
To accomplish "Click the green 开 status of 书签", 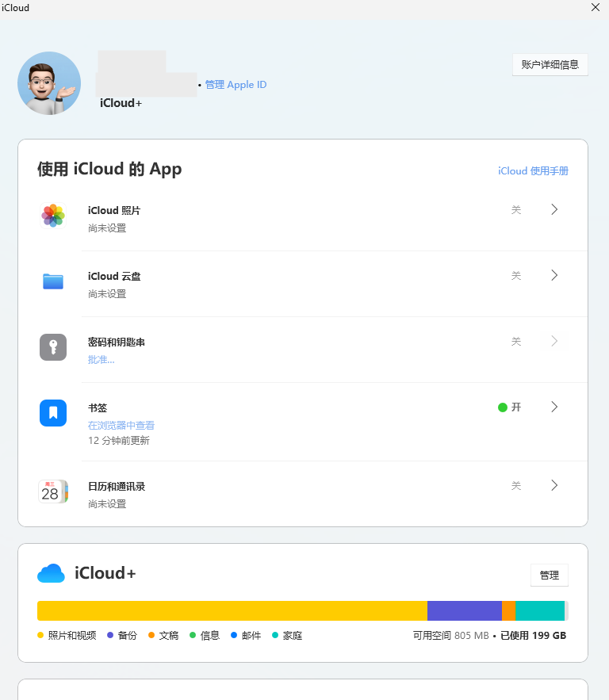I will (x=510, y=407).
